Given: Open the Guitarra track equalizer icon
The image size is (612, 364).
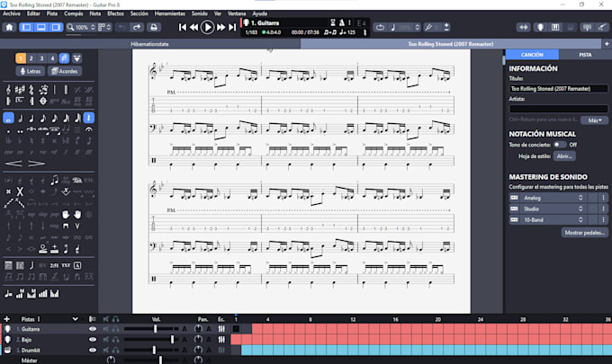Looking at the screenshot, I should tap(221, 329).
